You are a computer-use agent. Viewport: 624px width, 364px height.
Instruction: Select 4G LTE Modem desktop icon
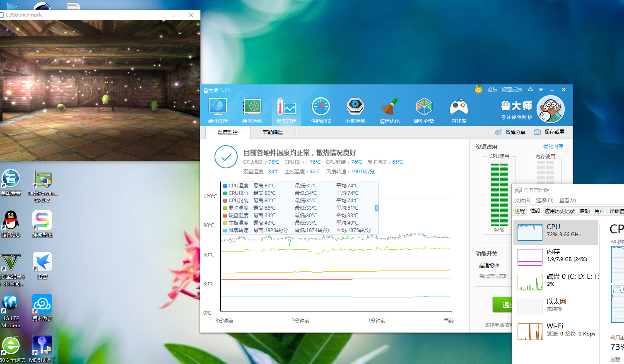(x=11, y=311)
